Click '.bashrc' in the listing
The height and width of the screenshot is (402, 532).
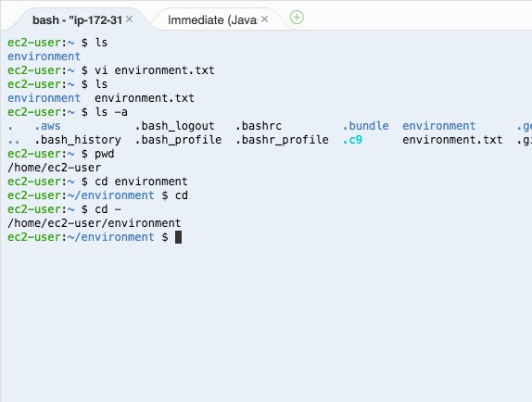point(259,126)
